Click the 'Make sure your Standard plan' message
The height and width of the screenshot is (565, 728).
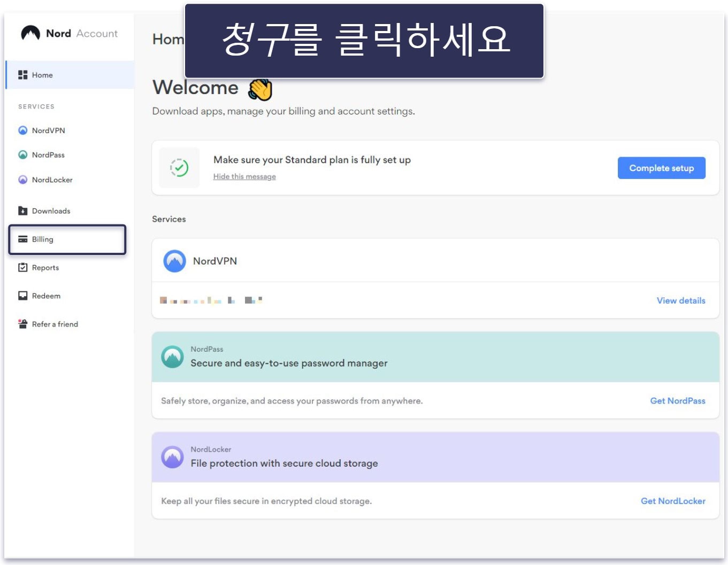pos(312,160)
